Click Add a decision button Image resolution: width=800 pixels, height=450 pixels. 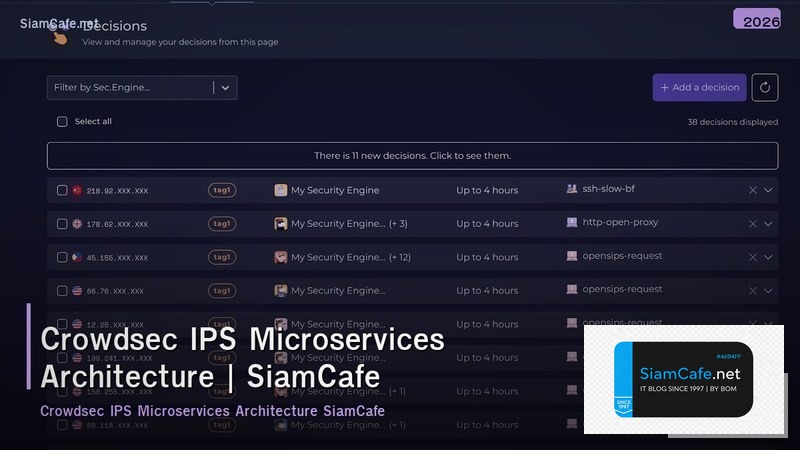pyautogui.click(x=699, y=87)
